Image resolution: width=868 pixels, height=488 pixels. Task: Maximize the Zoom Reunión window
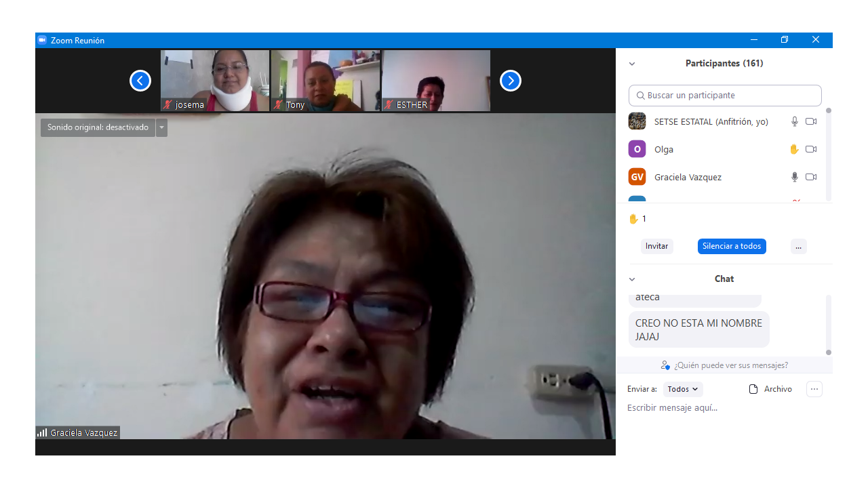[x=785, y=40]
